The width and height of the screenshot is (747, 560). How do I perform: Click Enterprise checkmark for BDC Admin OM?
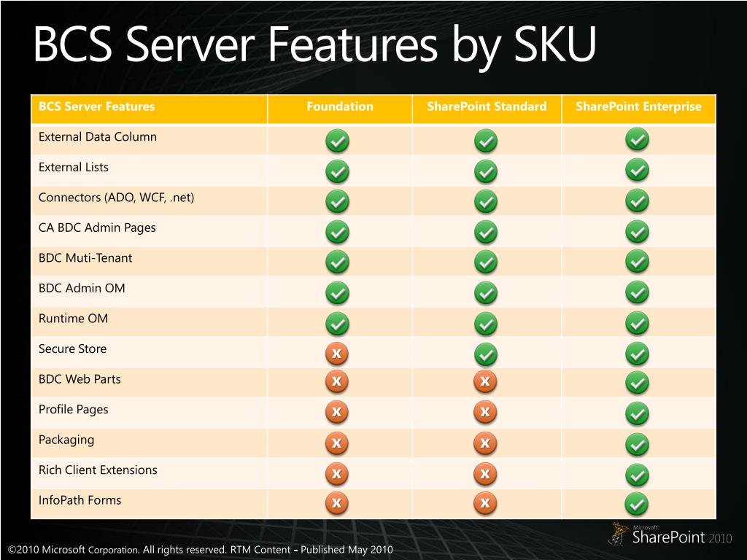[x=637, y=292]
